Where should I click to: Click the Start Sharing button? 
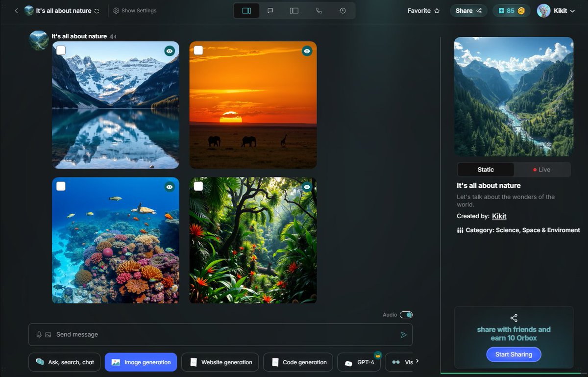tap(514, 354)
